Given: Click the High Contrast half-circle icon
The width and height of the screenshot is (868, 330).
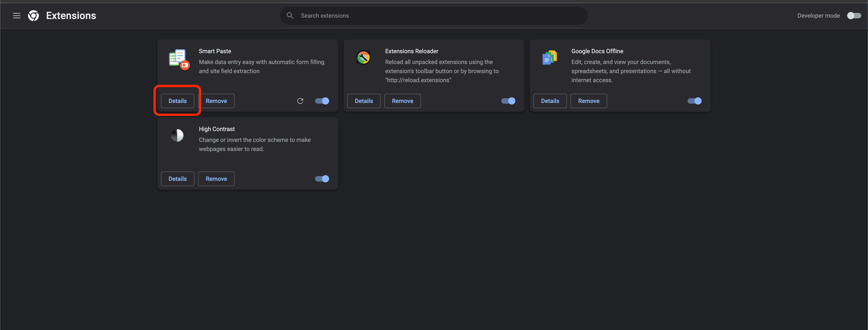Looking at the screenshot, I should [x=177, y=135].
